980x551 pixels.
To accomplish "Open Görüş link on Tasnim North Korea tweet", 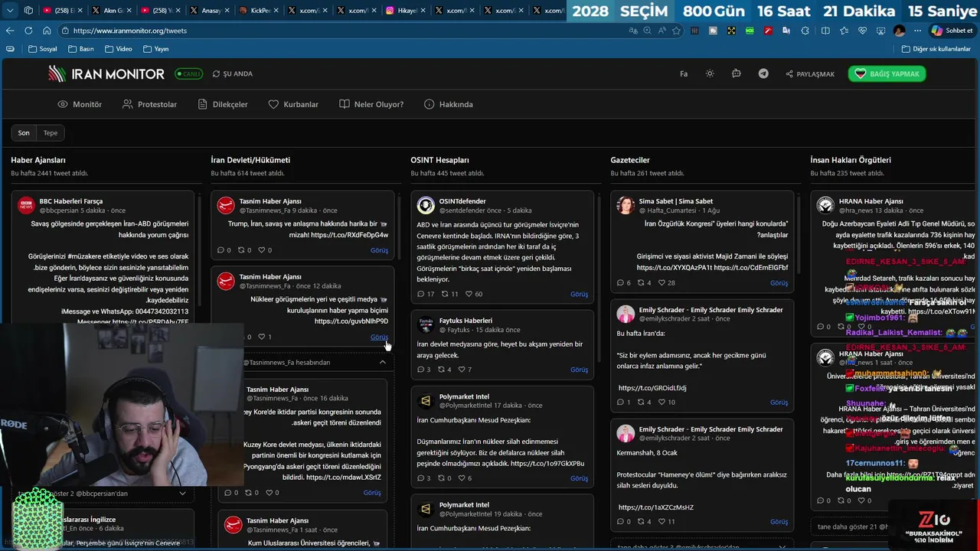I will coord(372,493).
